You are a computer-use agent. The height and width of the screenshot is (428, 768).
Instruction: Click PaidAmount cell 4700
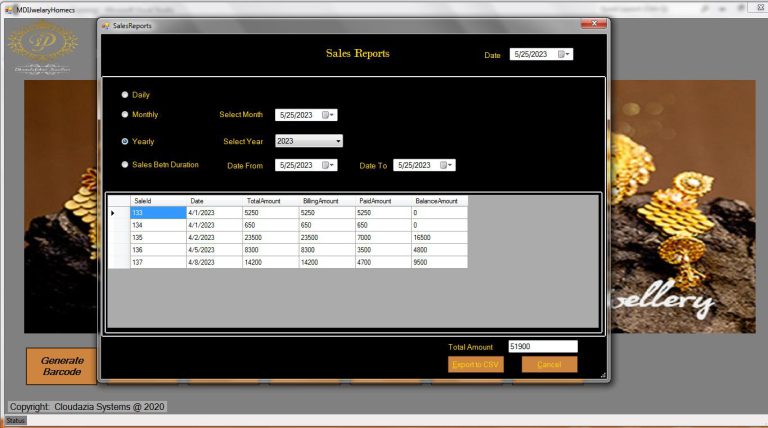[x=383, y=262]
